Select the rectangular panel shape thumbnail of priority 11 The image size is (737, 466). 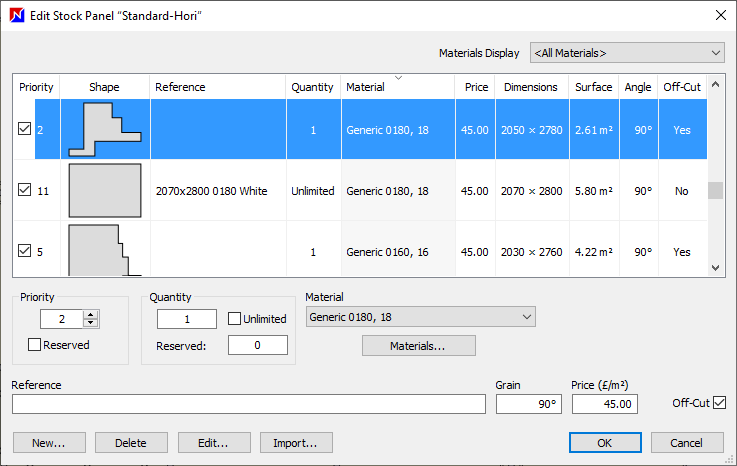pos(105,190)
